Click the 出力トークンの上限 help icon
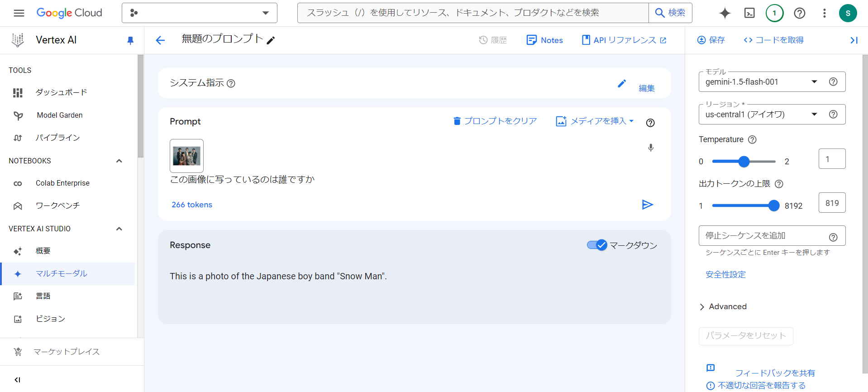Image resolution: width=868 pixels, height=392 pixels. click(x=779, y=184)
